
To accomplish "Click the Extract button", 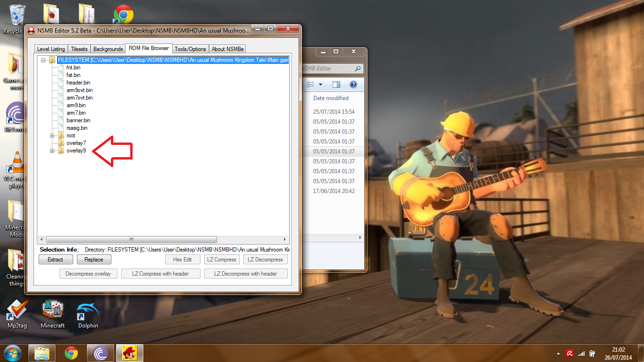I will (55, 260).
